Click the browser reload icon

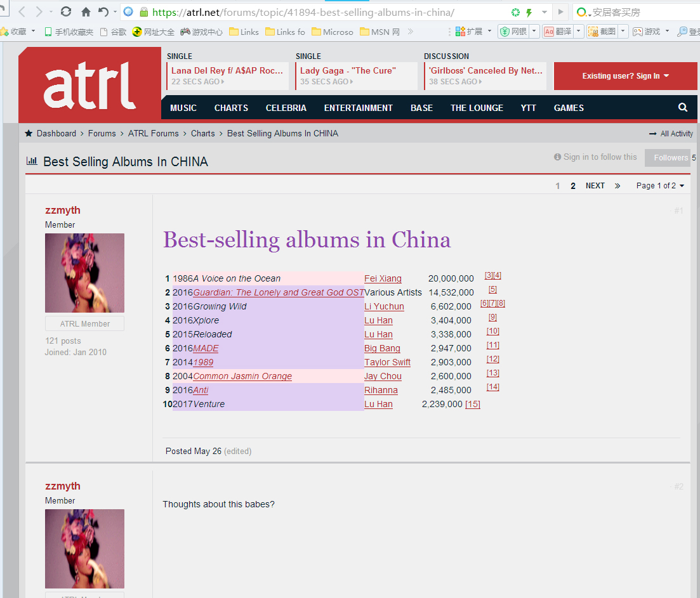click(x=65, y=11)
